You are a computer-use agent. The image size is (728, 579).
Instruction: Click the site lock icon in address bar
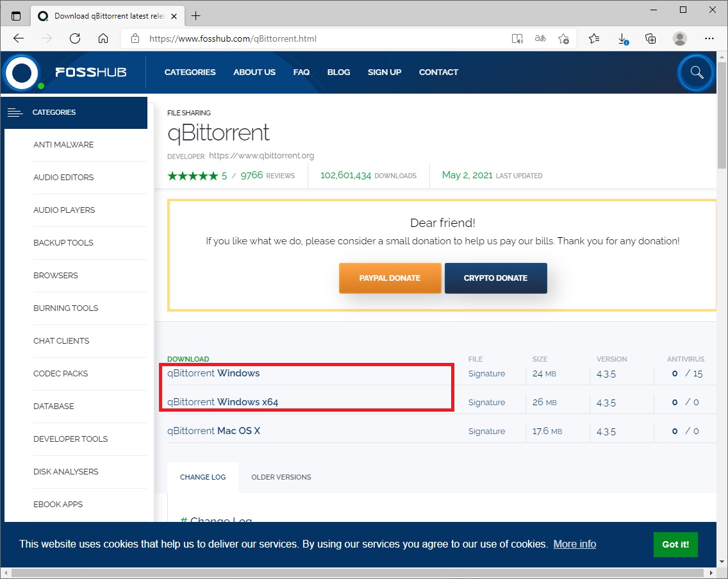click(135, 38)
